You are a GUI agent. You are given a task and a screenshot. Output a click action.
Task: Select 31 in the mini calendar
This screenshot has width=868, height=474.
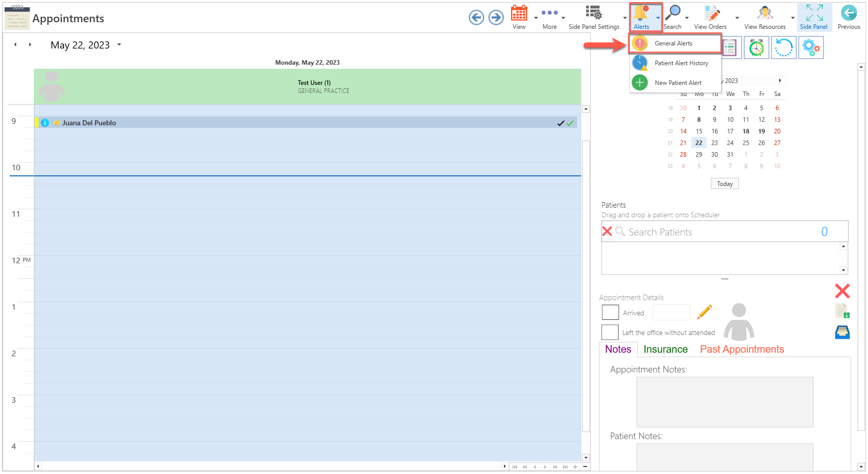[x=730, y=155]
